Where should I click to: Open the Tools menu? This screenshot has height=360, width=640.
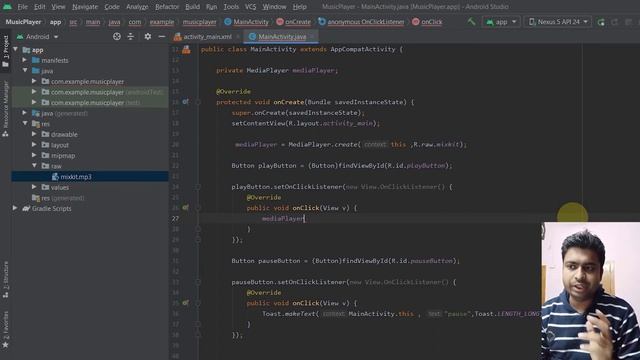click(231, 7)
